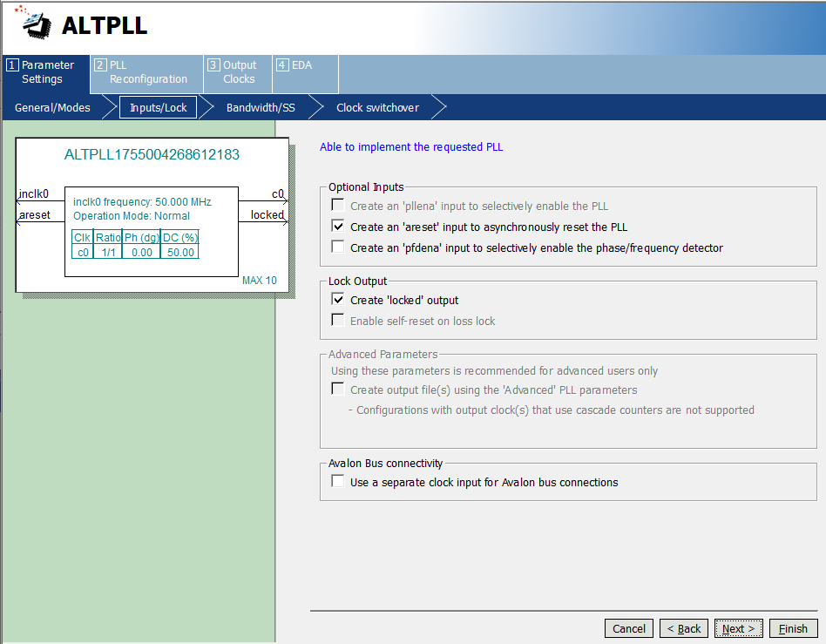Toggle the 'pllena' input checkbox

coord(338,205)
